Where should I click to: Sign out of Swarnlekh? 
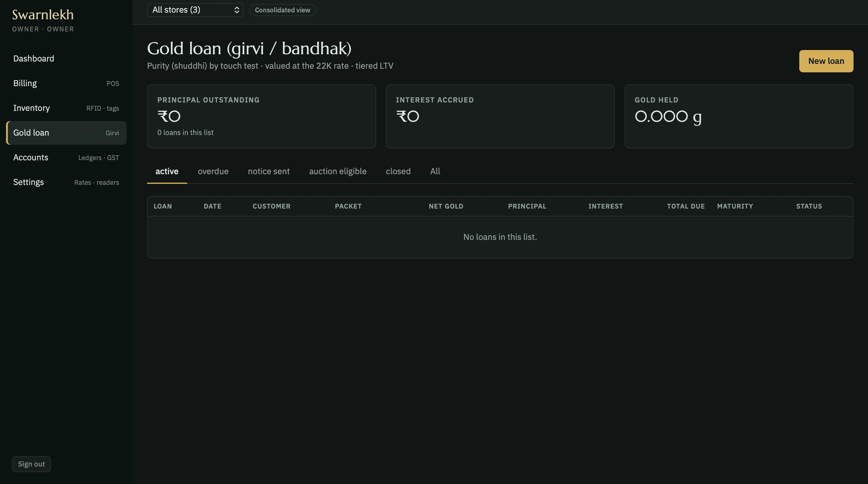pos(31,464)
